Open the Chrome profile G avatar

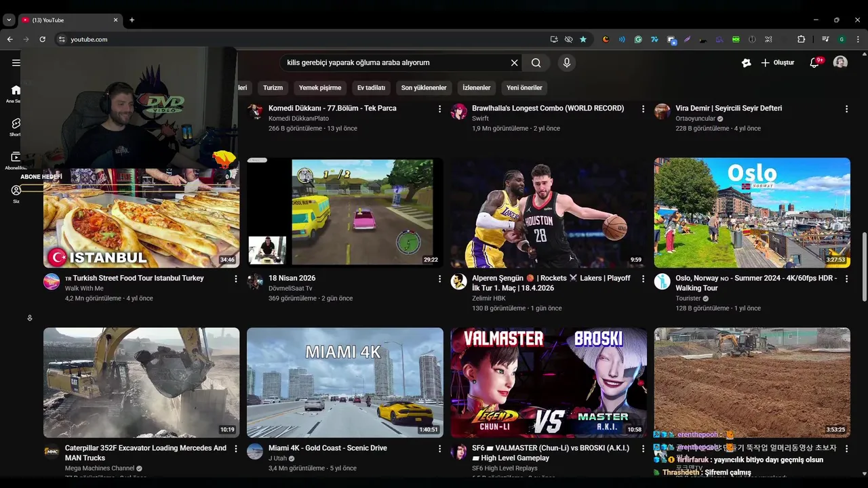coord(842,39)
